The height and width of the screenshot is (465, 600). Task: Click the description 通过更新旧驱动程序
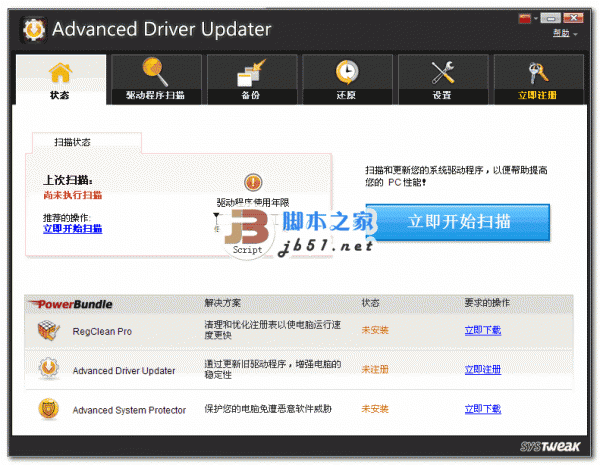tap(272, 369)
